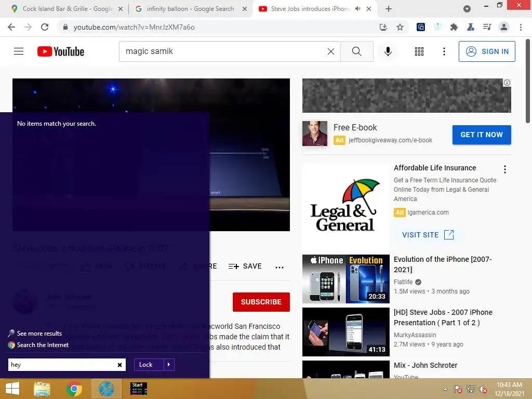The image size is (532, 399).
Task: Show hidden tray icons arrow
Action: (445, 389)
